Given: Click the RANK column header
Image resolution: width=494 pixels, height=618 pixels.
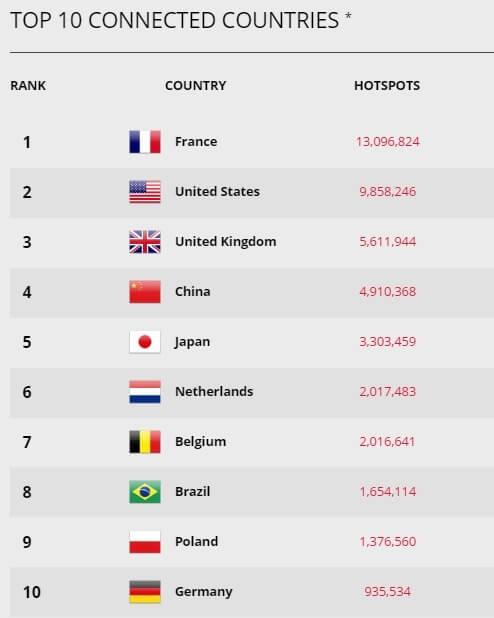Looking at the screenshot, I should tap(28, 86).
